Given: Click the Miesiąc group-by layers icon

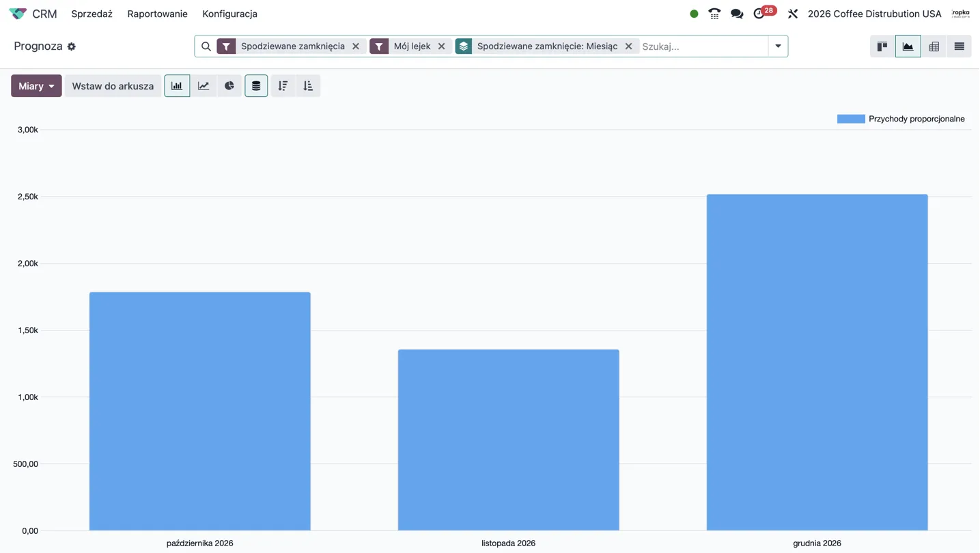Looking at the screenshot, I should pyautogui.click(x=464, y=46).
